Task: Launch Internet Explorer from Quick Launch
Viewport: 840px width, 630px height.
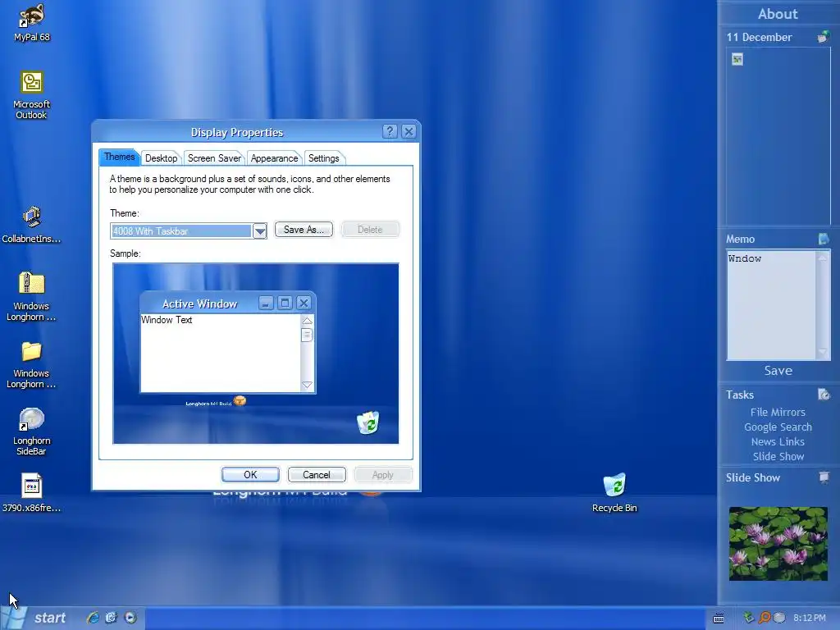Action: click(93, 618)
